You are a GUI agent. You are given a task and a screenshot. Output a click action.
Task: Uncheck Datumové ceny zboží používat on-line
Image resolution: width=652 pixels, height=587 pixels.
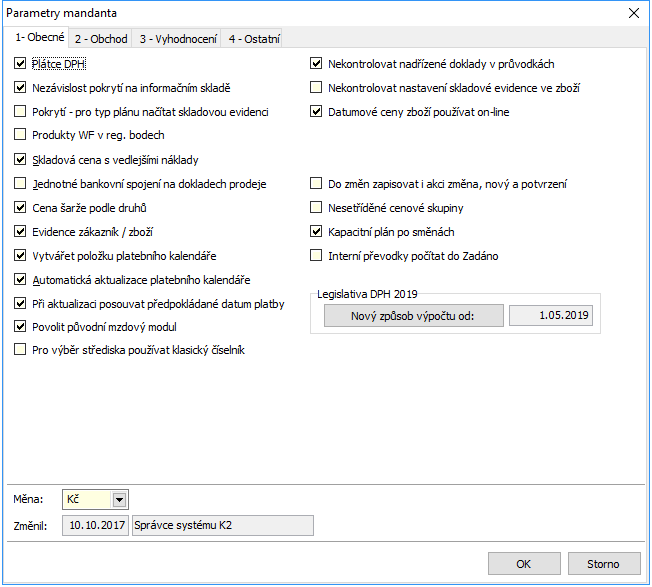316,112
